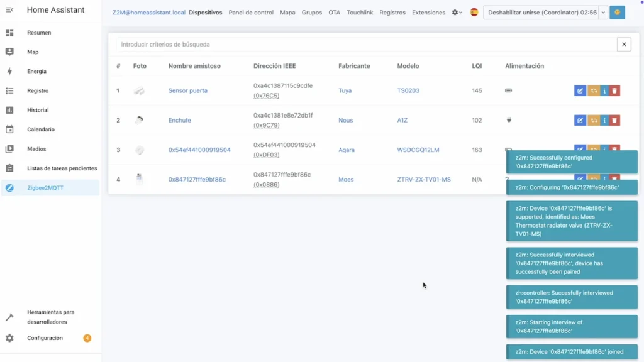Screen dimensions: 644x362
Task: Open developer tools hammer icon
Action: pyautogui.click(x=9, y=317)
